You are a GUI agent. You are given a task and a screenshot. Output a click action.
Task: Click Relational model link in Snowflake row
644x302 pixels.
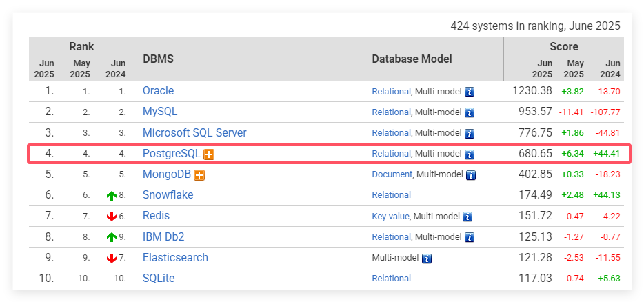click(391, 195)
